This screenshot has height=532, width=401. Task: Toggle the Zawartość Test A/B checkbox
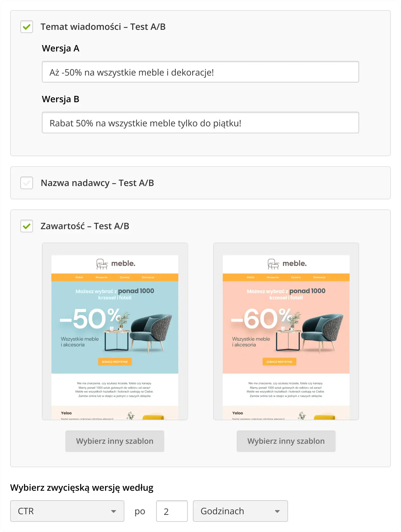(27, 226)
